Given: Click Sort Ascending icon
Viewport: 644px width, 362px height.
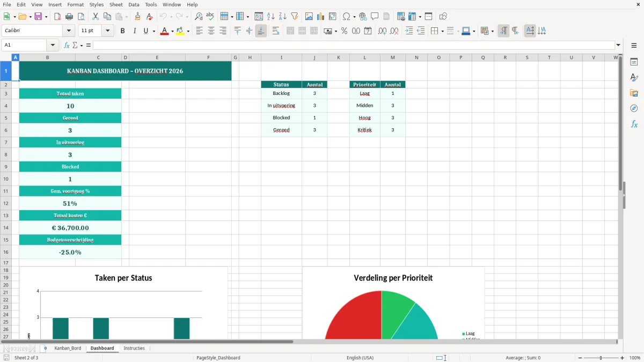Looking at the screenshot, I should (271, 17).
